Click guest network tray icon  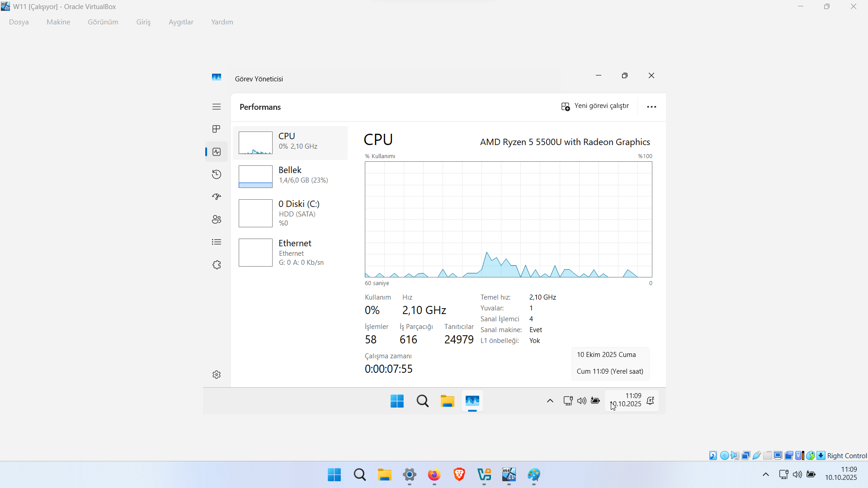[568, 401]
